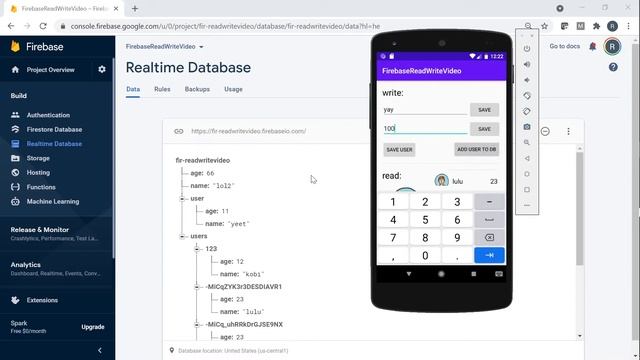The image size is (640, 360).
Task: Open Machine Learning section
Action: pyautogui.click(x=53, y=201)
